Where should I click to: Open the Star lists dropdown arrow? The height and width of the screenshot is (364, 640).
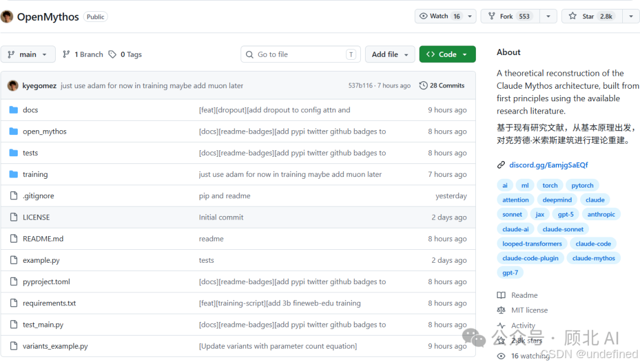(631, 17)
